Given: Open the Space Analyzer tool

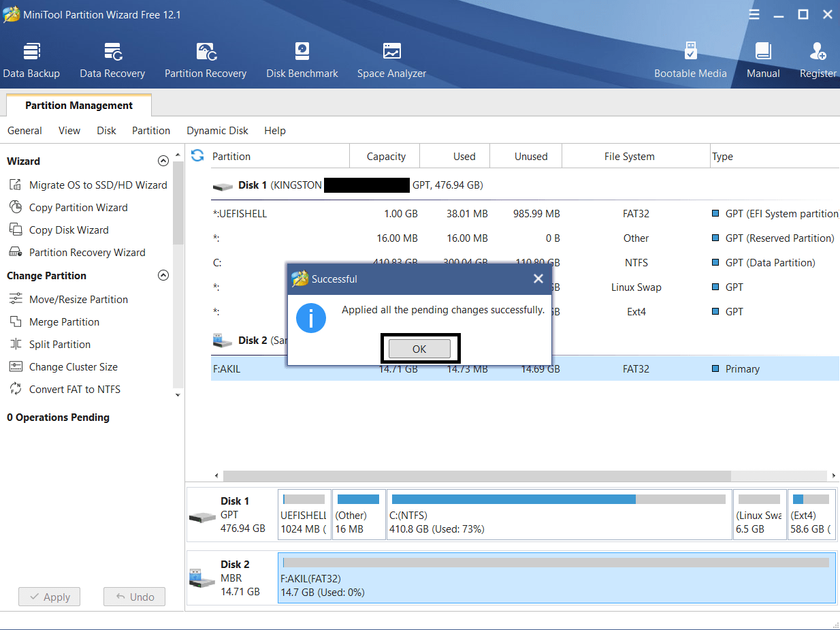Looking at the screenshot, I should point(391,61).
